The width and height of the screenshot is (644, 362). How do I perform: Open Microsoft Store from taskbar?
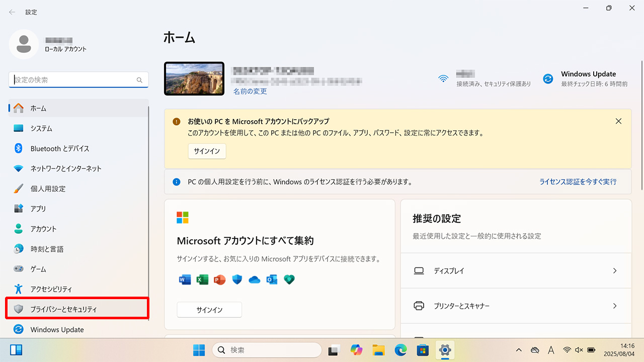coord(423,350)
